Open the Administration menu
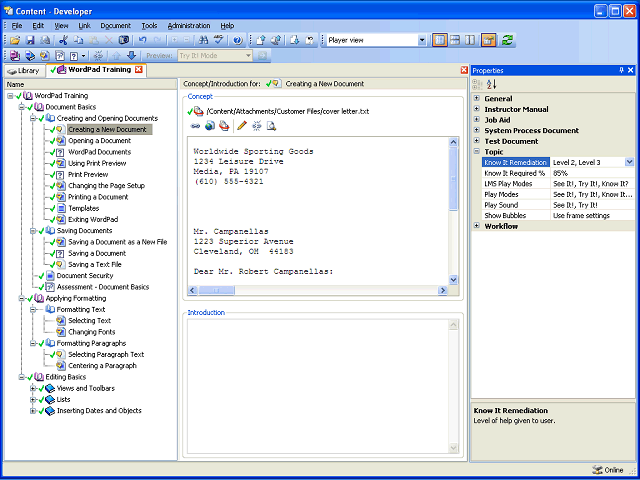 [188, 25]
